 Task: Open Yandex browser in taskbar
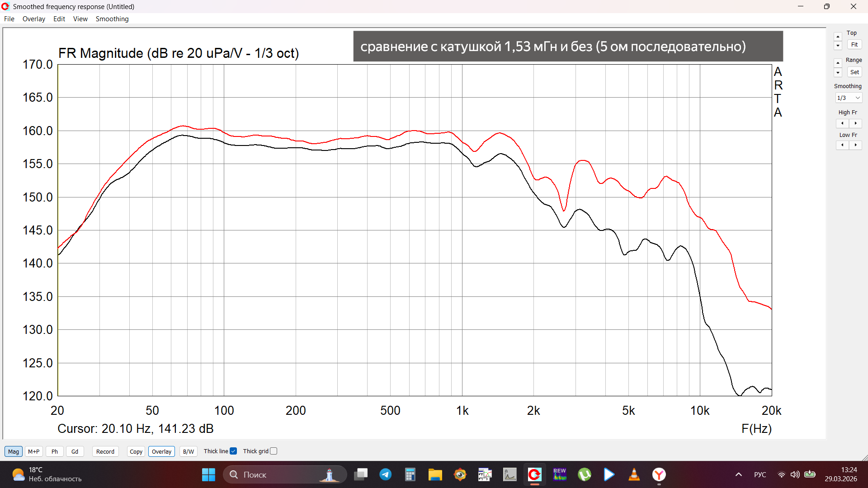tap(659, 474)
